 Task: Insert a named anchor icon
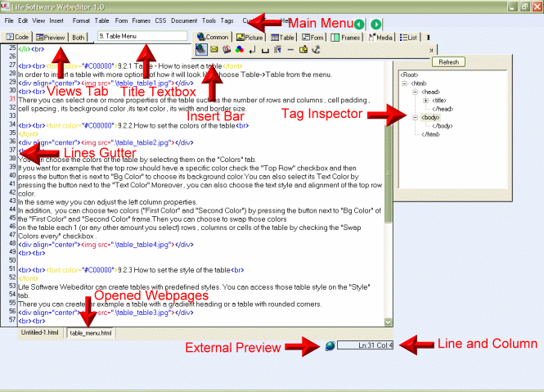(316, 50)
